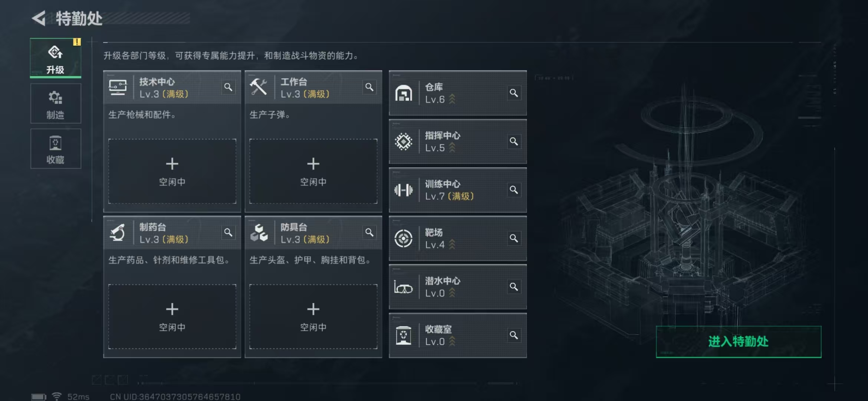
Task: Click the magnifier on 技术中心
Action: coord(228,87)
